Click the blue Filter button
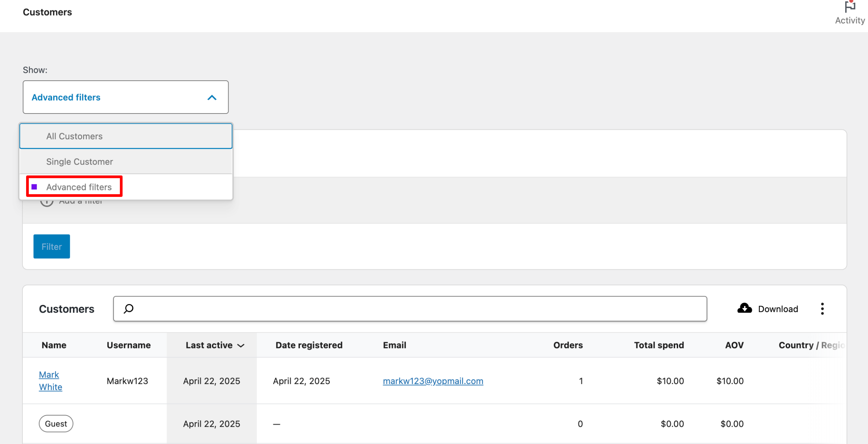 coord(52,246)
